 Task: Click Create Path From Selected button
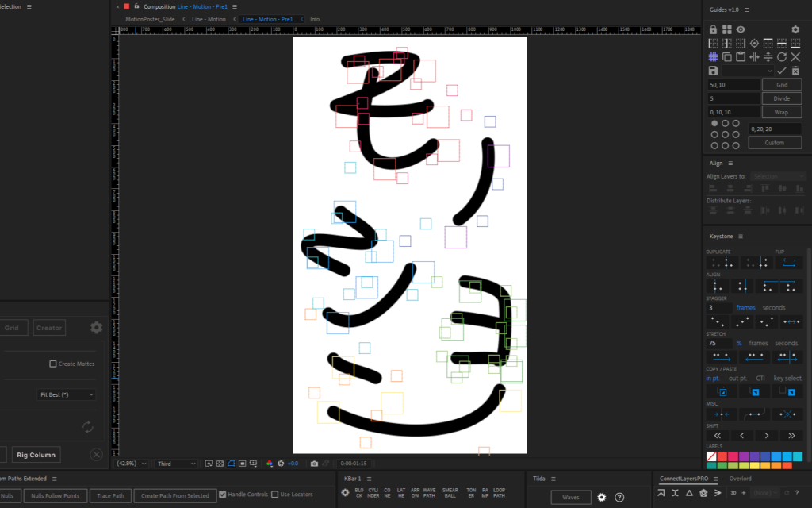[175, 496]
